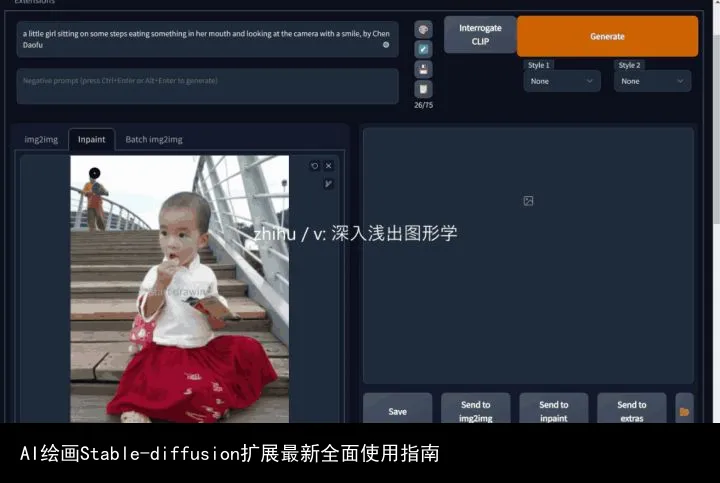Image resolution: width=720 pixels, height=483 pixels.
Task: Remove the uploaded image with the X icon
Action: (x=328, y=166)
